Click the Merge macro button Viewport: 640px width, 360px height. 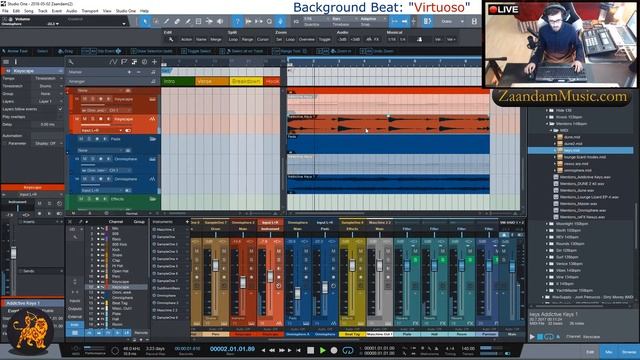click(216, 40)
